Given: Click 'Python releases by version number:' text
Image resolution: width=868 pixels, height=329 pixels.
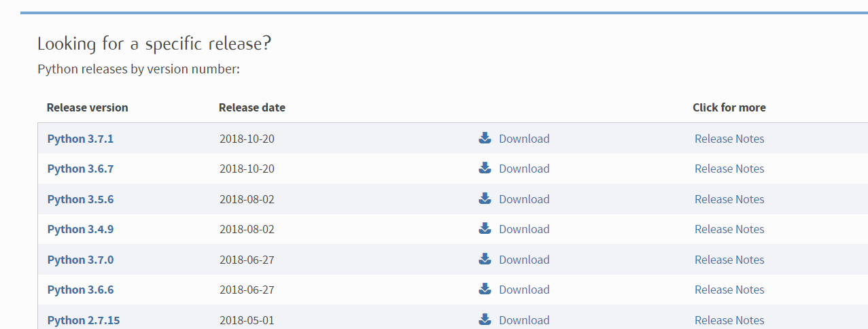Looking at the screenshot, I should point(139,69).
